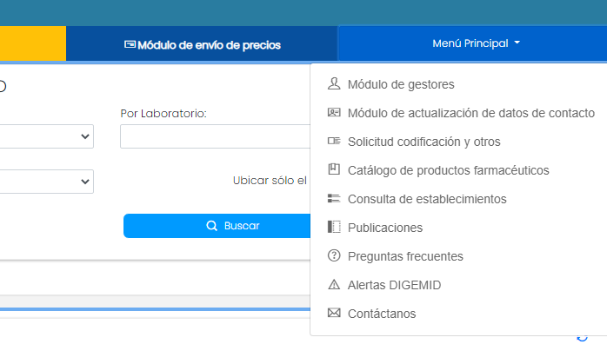
Task: Click the catalog book icon for productos farmacéuticos
Action: click(334, 169)
